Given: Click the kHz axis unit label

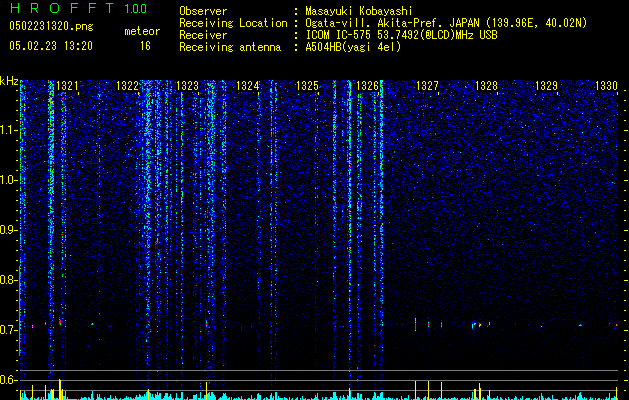Looking at the screenshot, I should click(9, 81).
